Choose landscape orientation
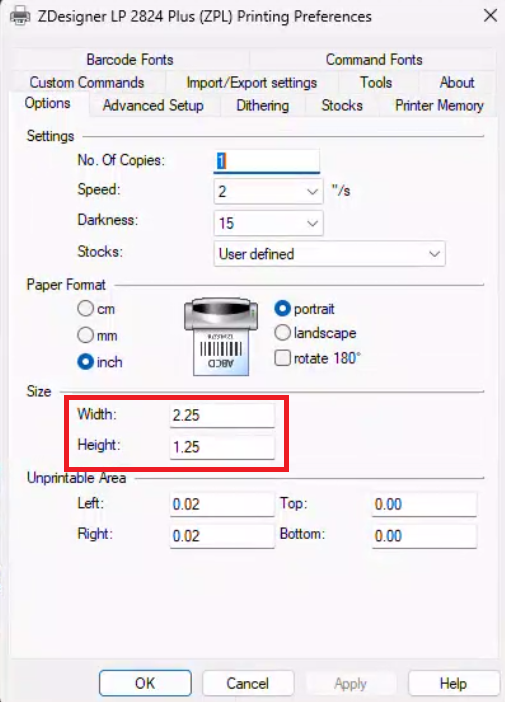 click(x=282, y=333)
